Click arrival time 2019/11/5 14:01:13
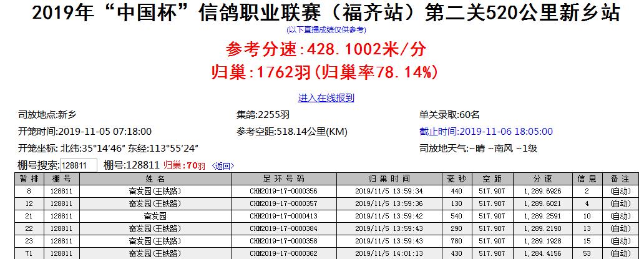644x259 pixels. pos(389,253)
